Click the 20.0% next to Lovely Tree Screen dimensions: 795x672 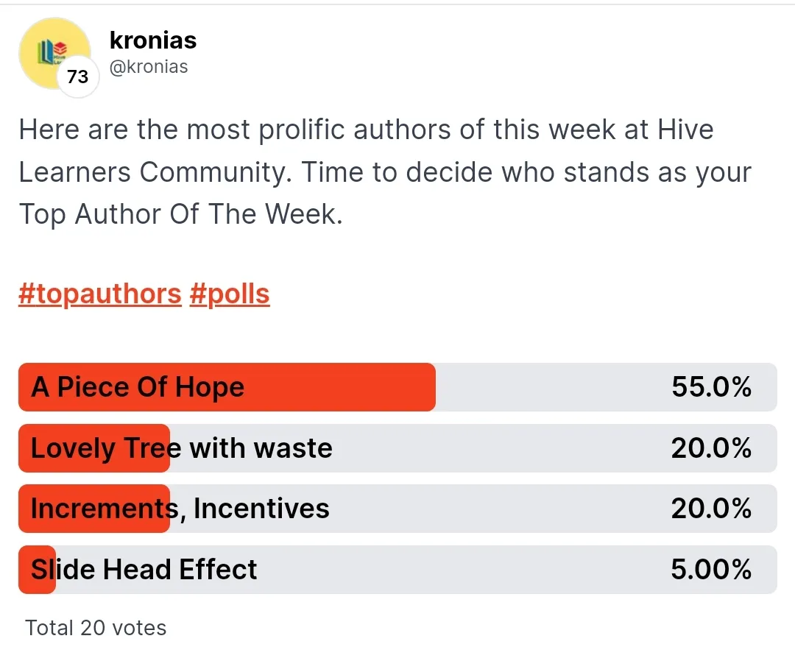point(711,448)
